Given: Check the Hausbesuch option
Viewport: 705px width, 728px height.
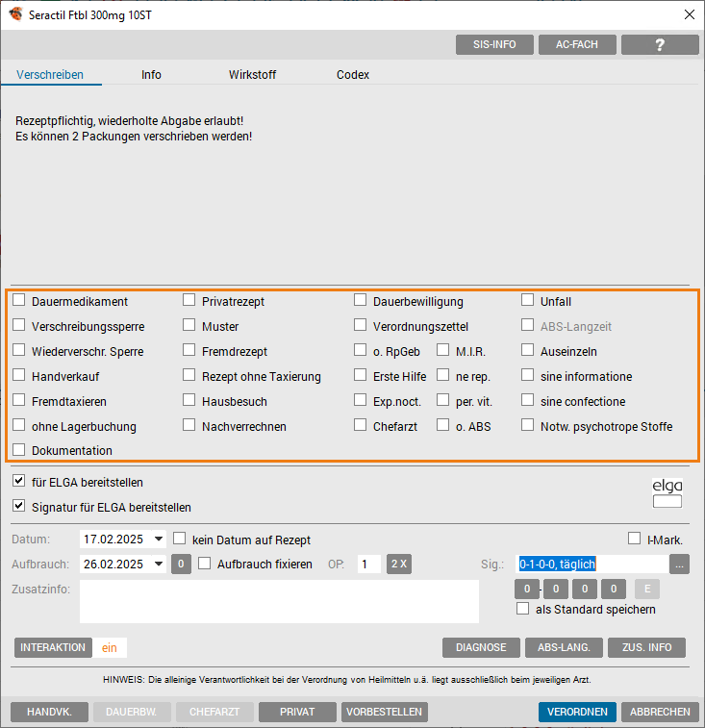Looking at the screenshot, I should (189, 400).
